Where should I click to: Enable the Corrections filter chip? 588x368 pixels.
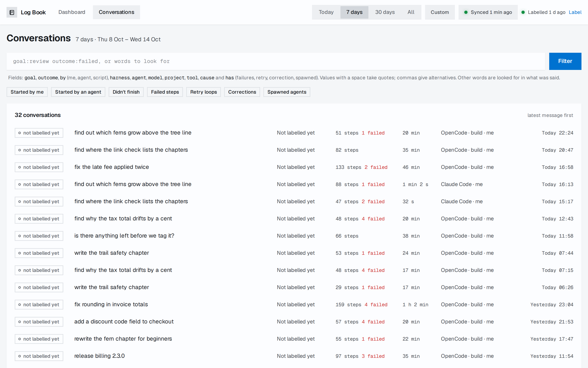[242, 92]
